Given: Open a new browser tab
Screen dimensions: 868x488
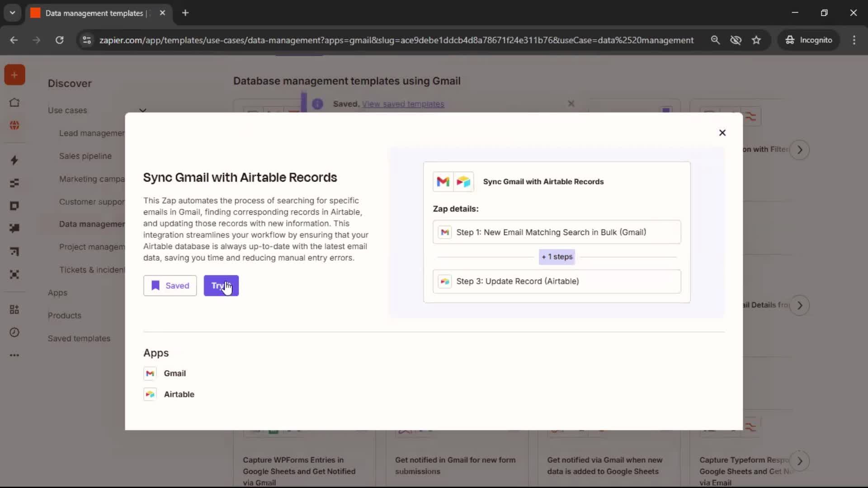Looking at the screenshot, I should click(185, 13).
